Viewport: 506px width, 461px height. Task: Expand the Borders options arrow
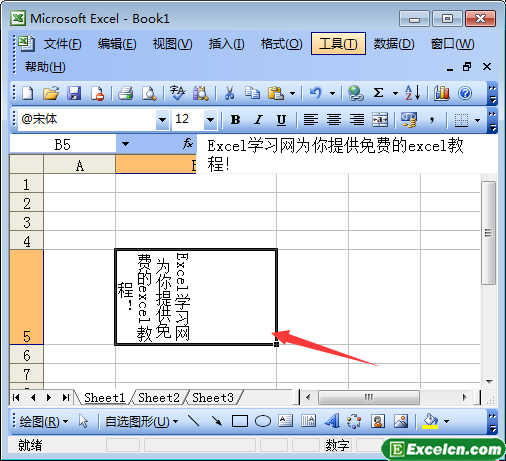click(x=478, y=120)
